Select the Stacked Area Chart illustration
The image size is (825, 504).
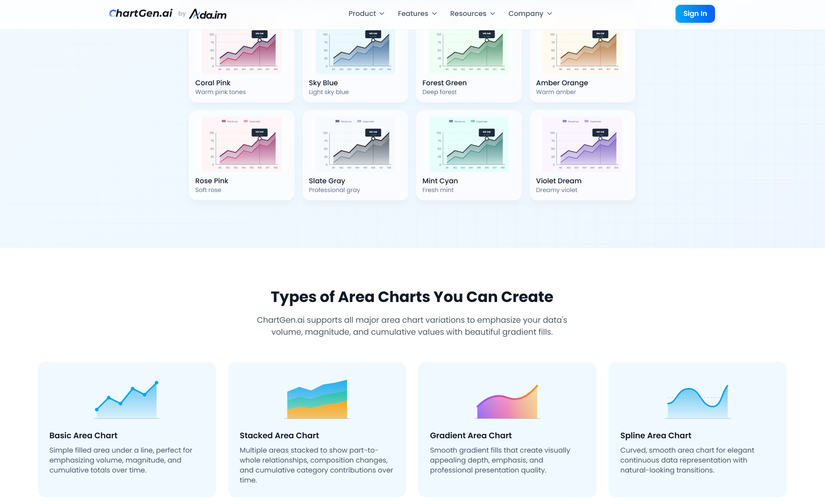317,399
